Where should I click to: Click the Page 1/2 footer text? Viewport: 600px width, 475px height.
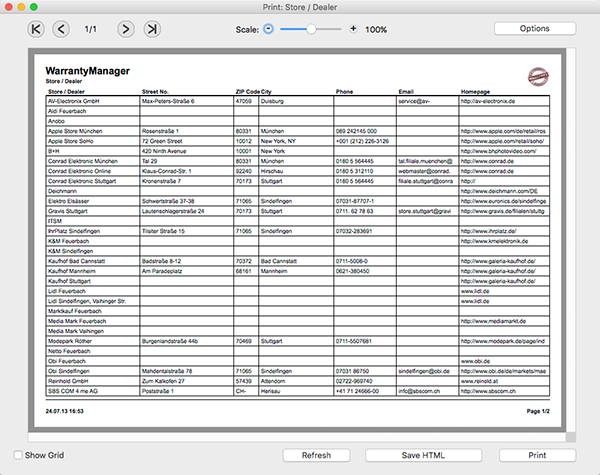[538, 411]
